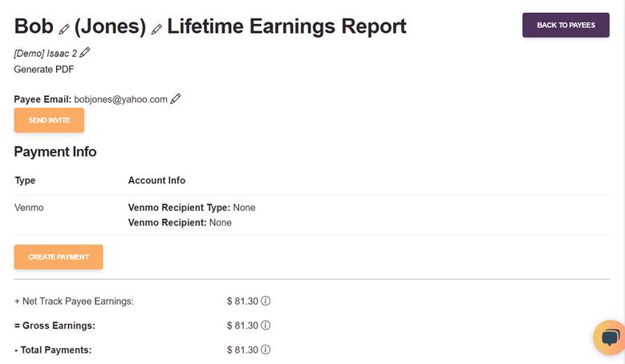Click the Account Info column header
625x364 pixels.
pyautogui.click(x=156, y=180)
